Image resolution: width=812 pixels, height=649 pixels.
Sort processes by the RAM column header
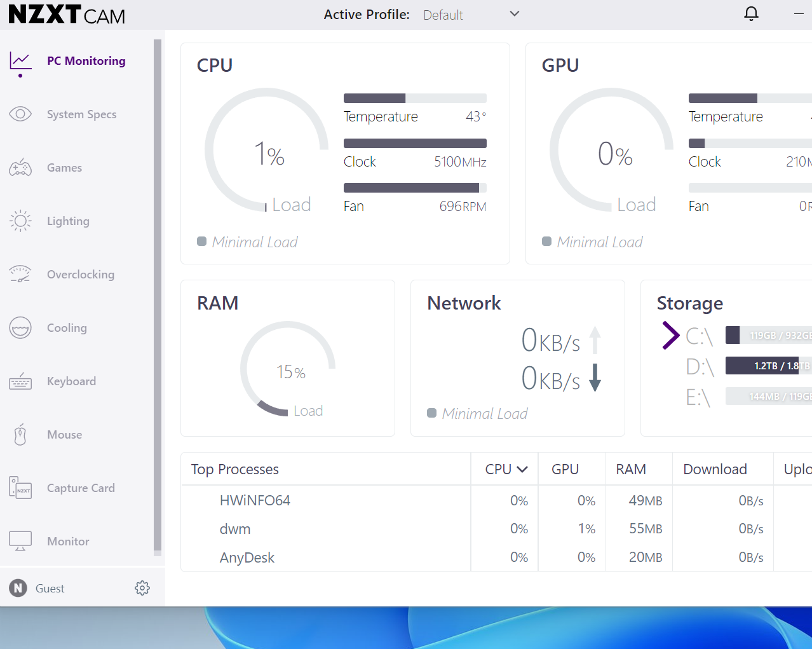(x=630, y=470)
